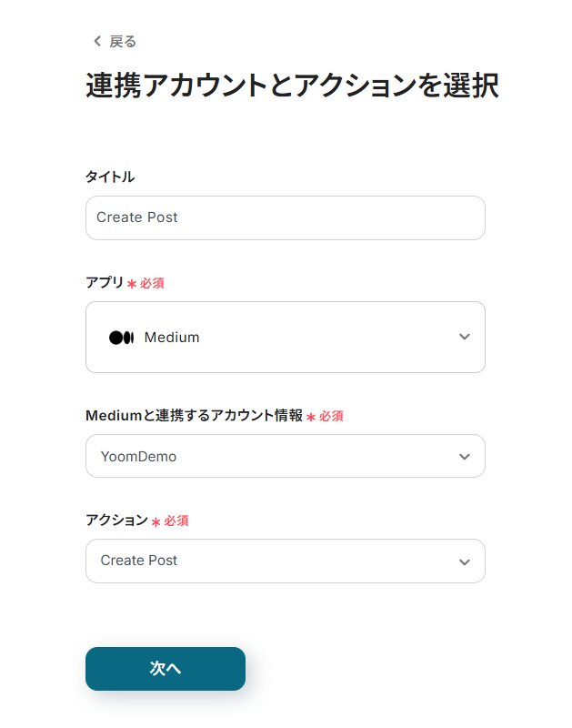Select the Medium name text in app selector
The image size is (572, 728).
172,338
